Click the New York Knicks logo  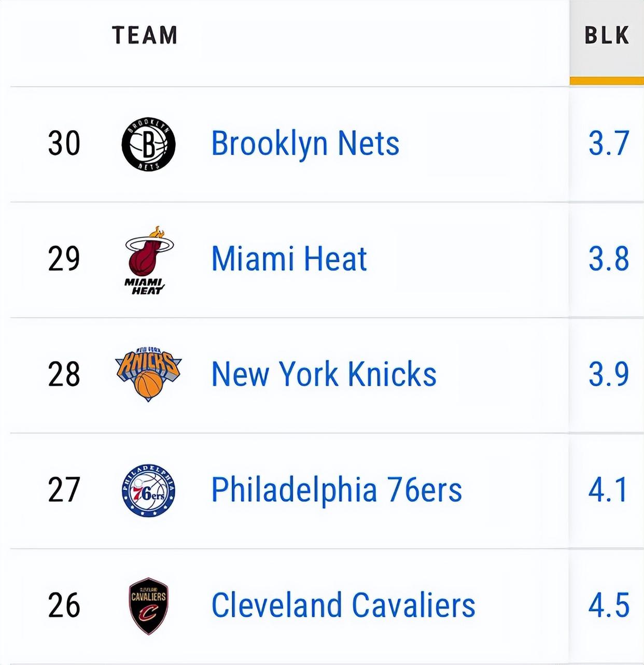click(x=148, y=374)
